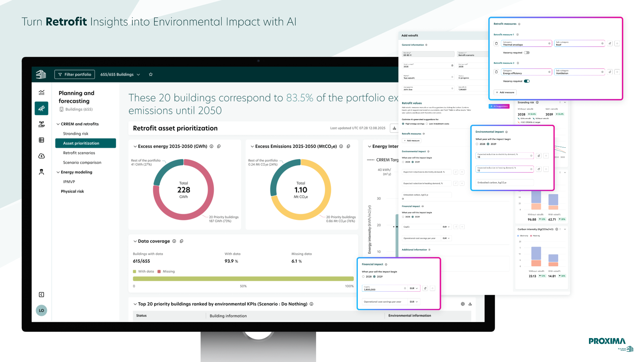Delete Retrofit measure 1 with trash icon

[x=497, y=43]
